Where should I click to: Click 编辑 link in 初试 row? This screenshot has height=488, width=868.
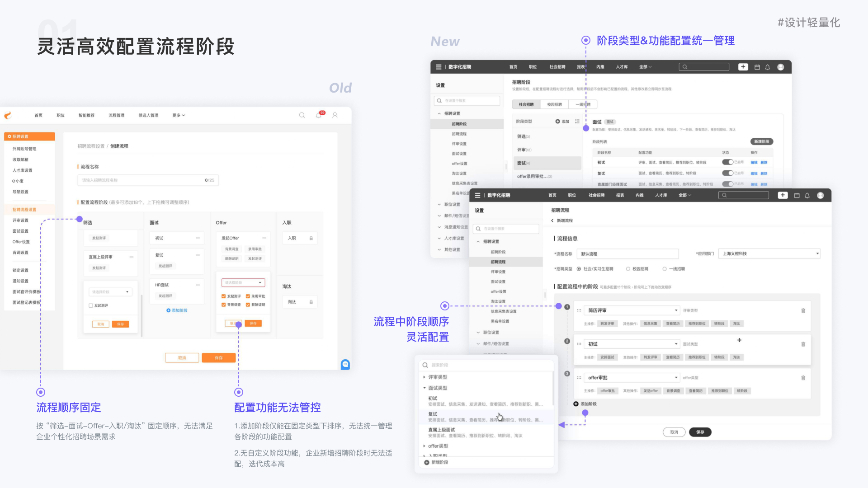point(754,162)
